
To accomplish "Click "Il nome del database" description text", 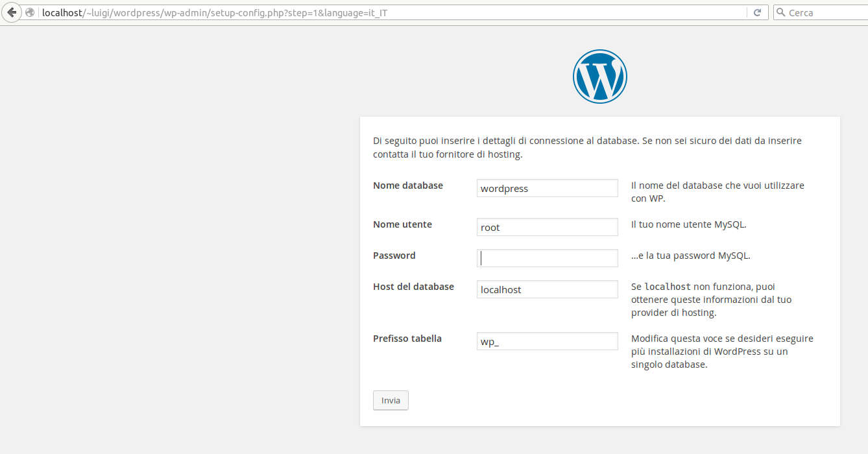I will (717, 192).
